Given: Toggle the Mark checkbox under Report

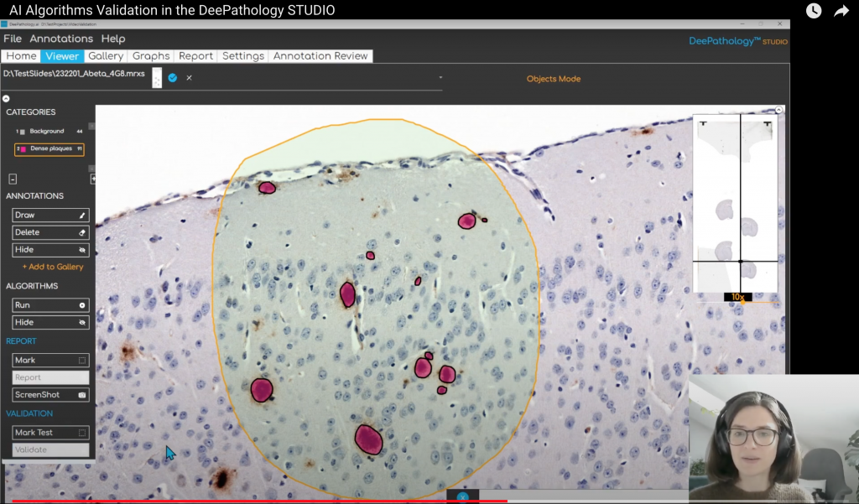Looking at the screenshot, I should pos(81,361).
